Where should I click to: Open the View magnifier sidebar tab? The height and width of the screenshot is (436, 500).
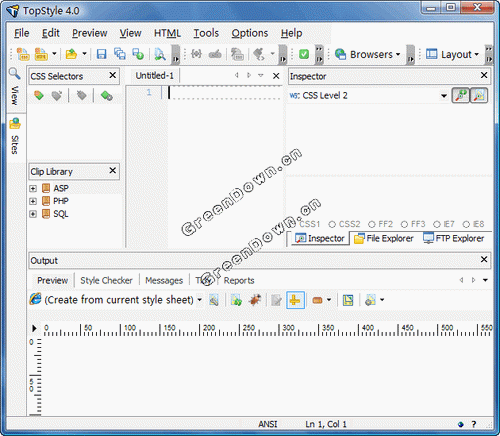point(15,87)
